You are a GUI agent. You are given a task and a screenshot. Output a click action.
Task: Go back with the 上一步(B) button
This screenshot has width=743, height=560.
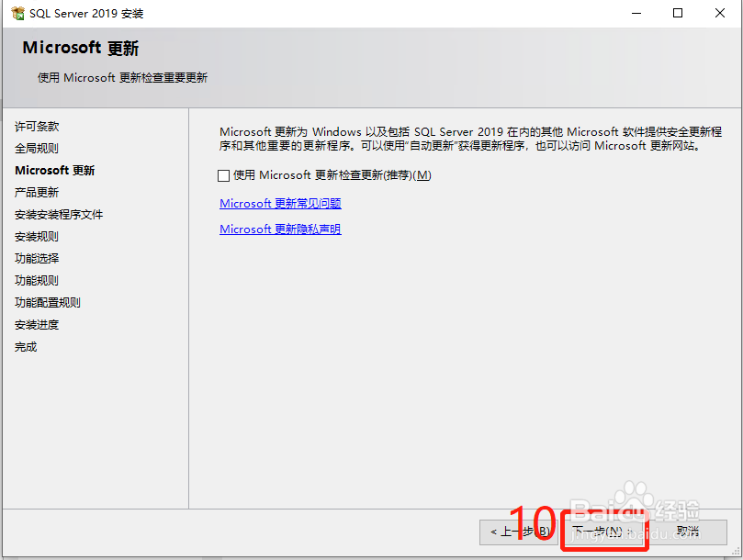(519, 532)
